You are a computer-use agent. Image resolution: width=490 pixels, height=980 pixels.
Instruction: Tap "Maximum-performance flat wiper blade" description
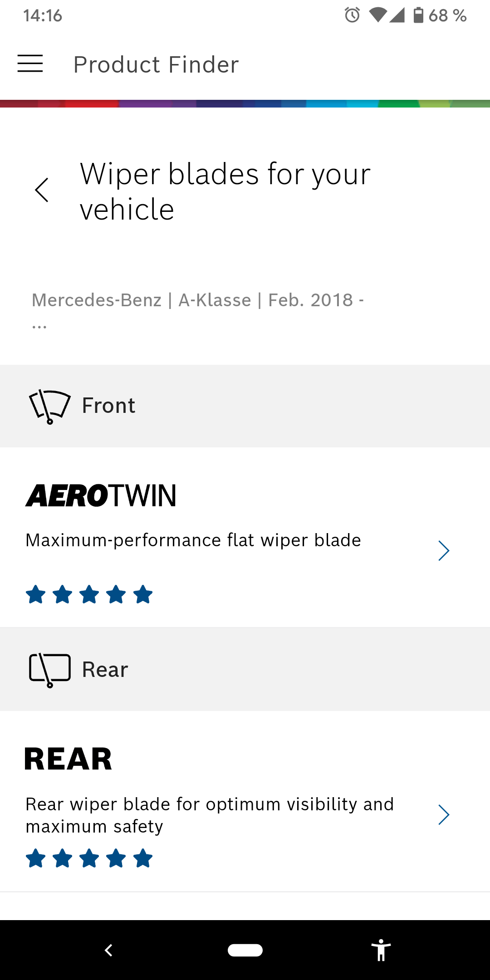(x=193, y=540)
